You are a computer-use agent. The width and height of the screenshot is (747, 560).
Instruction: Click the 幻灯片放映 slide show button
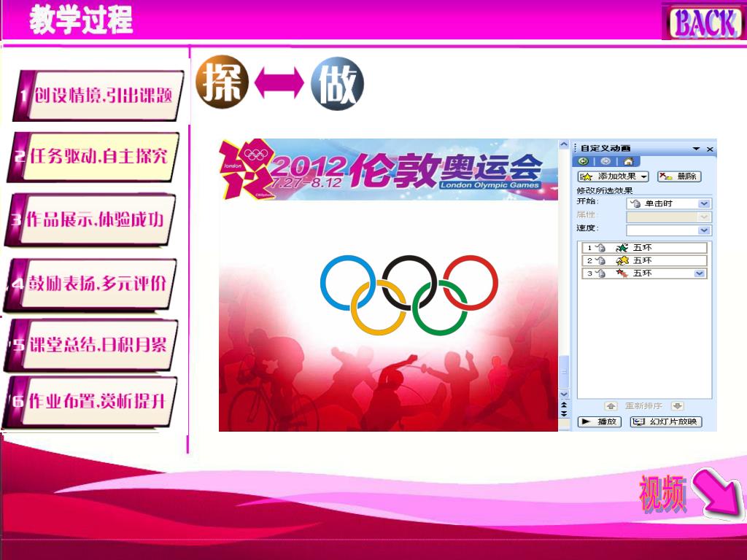click(x=666, y=422)
